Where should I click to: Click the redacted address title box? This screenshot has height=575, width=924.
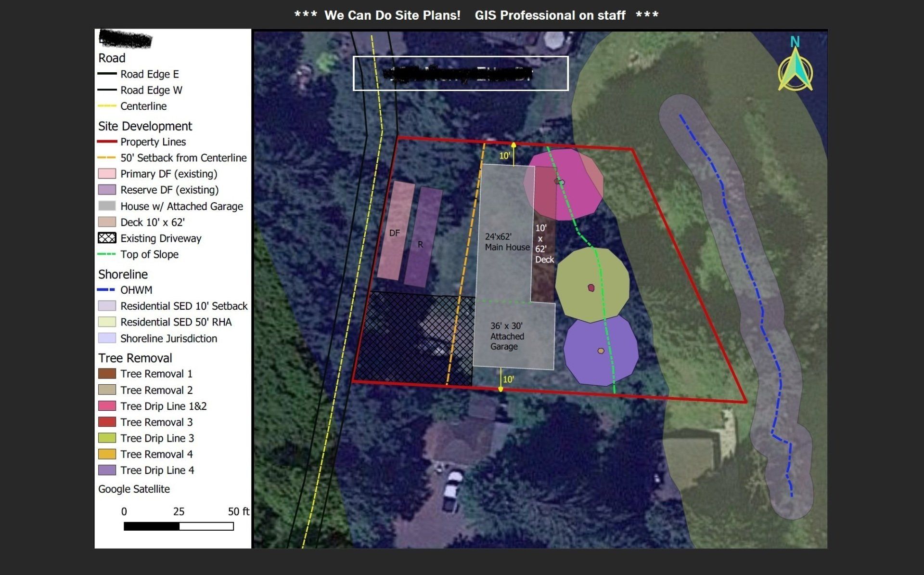[461, 73]
